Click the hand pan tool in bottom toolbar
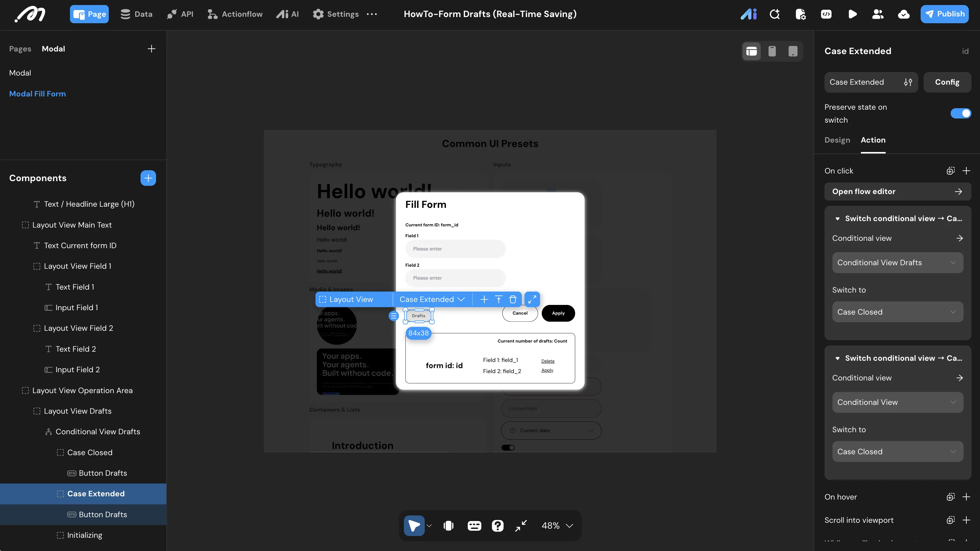The width and height of the screenshot is (980, 551). 449,525
